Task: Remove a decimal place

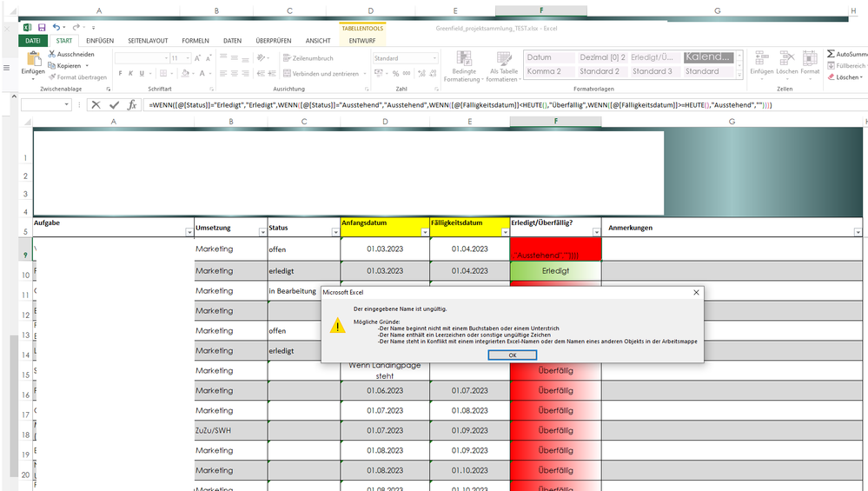Action: point(433,73)
